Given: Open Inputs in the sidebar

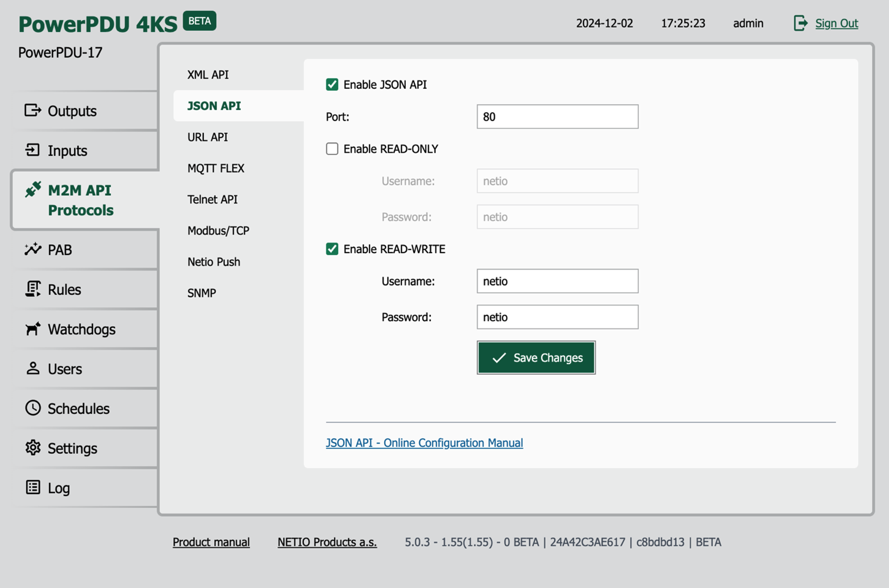Looking at the screenshot, I should (85, 150).
